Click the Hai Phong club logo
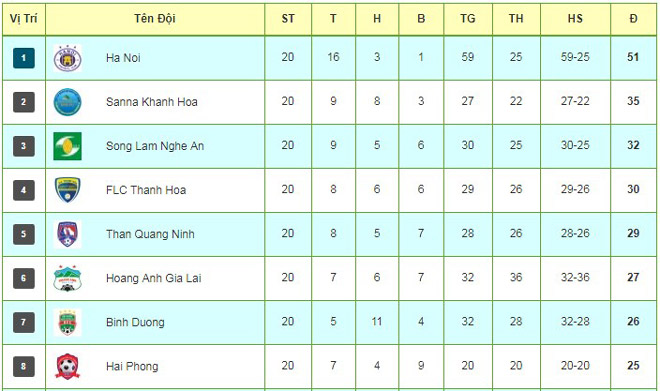Viewport: 660px width, 391px height. (x=67, y=367)
